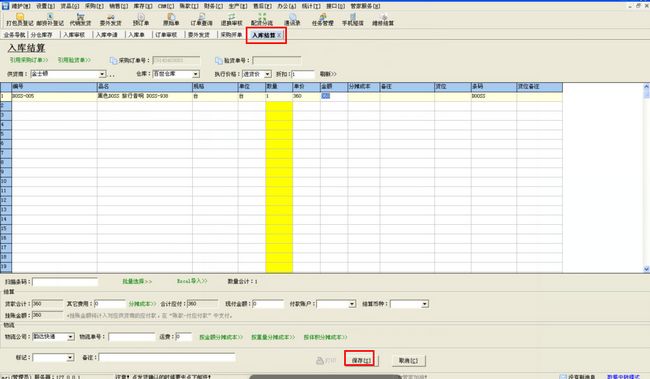Viewport: 650px width, 379px height.
Task: Click the 运费 input field
Action: pos(184,337)
